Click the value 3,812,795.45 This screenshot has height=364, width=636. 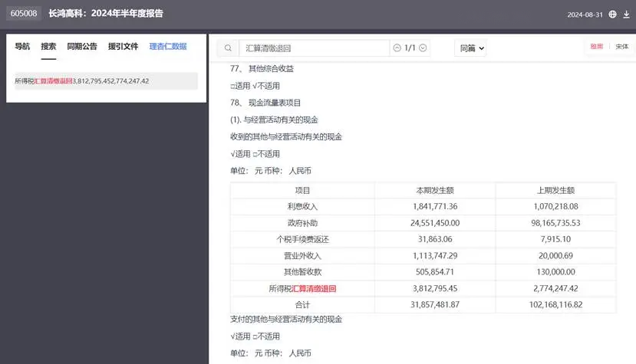(435, 289)
